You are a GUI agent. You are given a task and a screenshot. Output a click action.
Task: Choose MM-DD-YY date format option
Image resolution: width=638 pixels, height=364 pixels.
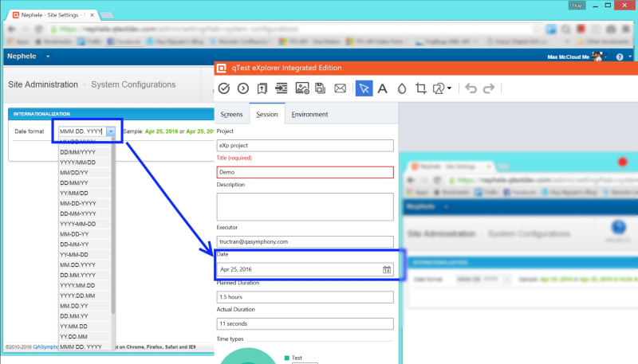85,234
